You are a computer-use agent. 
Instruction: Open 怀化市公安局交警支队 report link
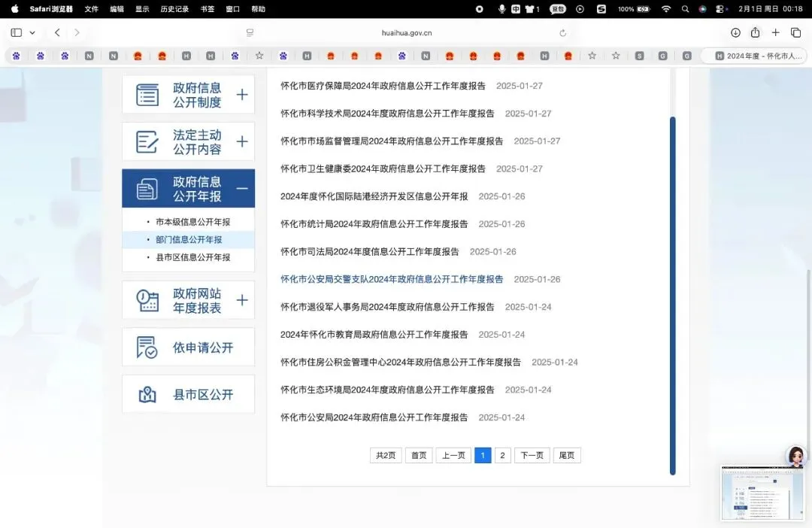click(x=392, y=279)
